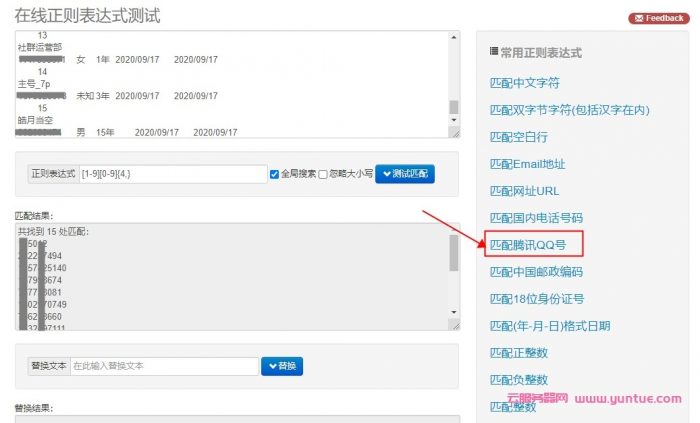Click the Feedback envelope button

pyautogui.click(x=657, y=18)
